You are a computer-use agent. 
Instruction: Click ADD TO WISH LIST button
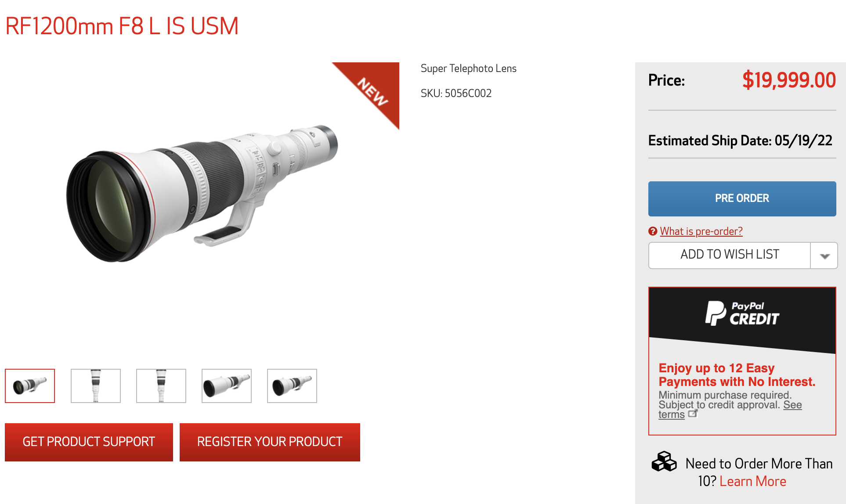pyautogui.click(x=730, y=256)
